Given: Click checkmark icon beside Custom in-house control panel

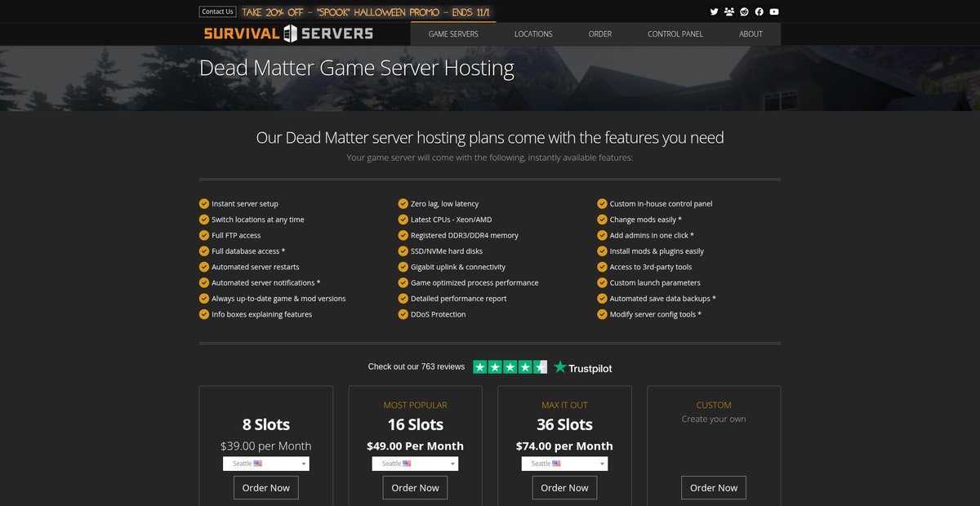Looking at the screenshot, I should 603,203.
